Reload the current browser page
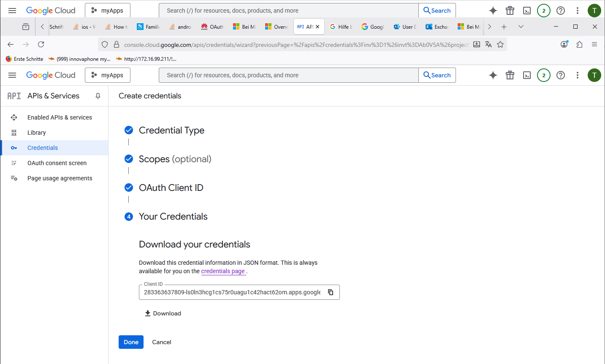This screenshot has width=605, height=364. [x=41, y=44]
